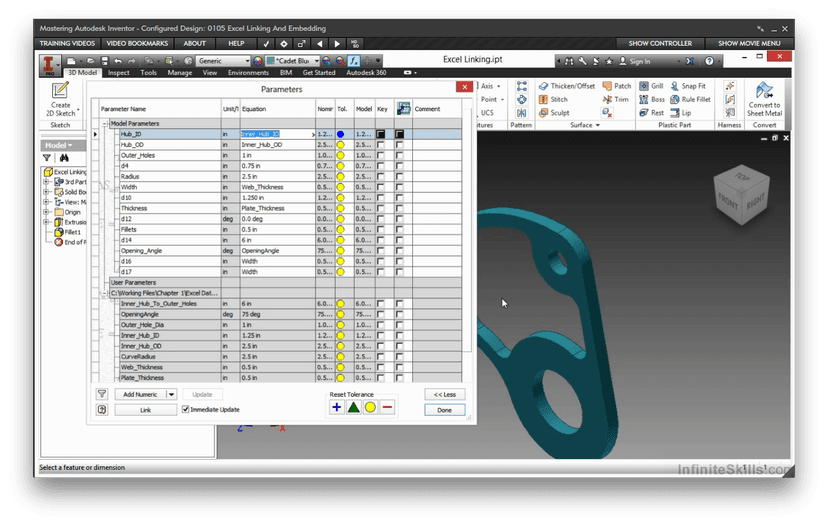
Task: Click the blue tolerance circle for Hub_ID
Action: tap(341, 134)
